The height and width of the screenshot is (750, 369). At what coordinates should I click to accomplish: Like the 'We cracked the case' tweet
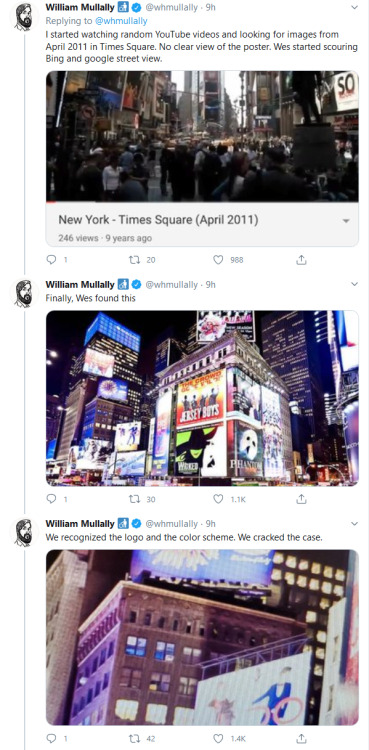point(218,738)
